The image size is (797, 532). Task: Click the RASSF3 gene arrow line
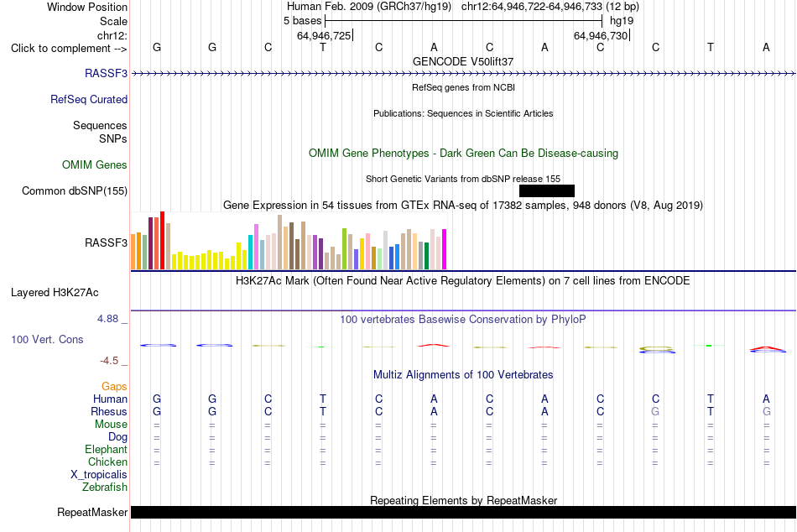pyautogui.click(x=463, y=74)
